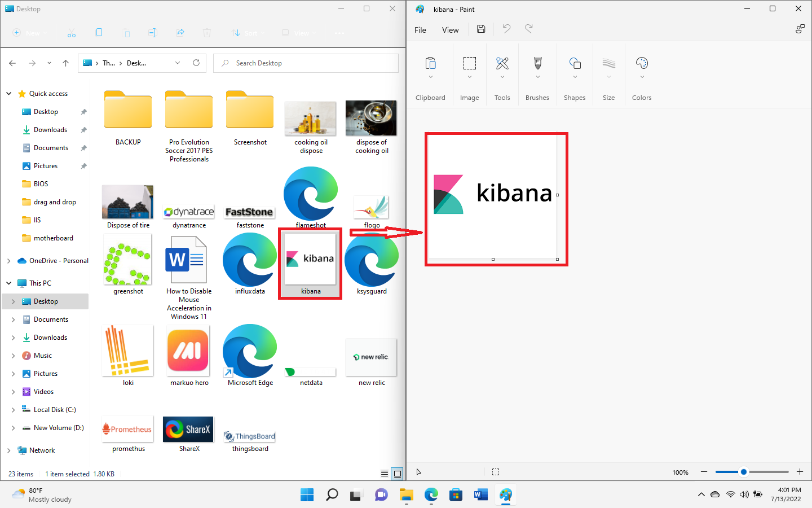The image size is (812, 508).
Task: Click the weather widget on the taskbar
Action: [42, 495]
